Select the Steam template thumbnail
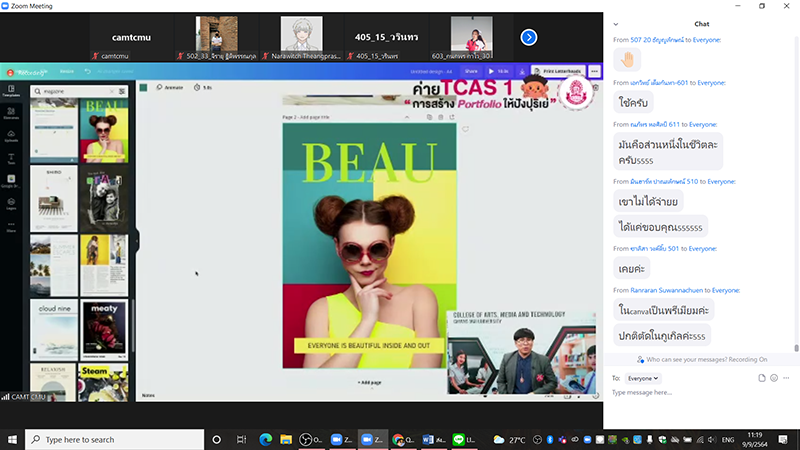800x450 pixels. [x=104, y=382]
